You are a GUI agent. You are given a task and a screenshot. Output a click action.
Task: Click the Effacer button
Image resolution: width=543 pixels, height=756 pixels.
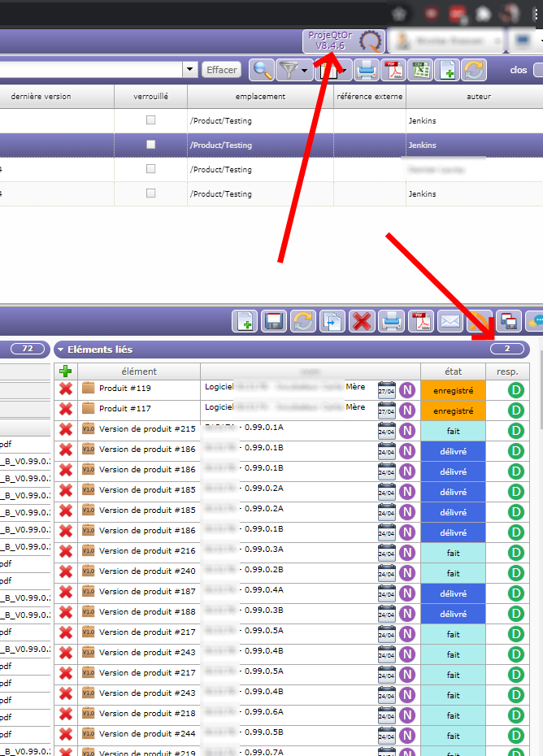click(222, 70)
